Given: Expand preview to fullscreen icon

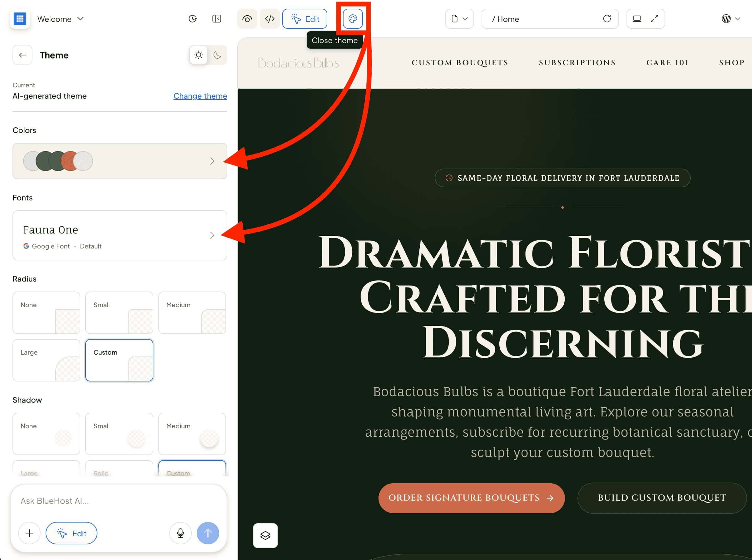Looking at the screenshot, I should click(654, 19).
